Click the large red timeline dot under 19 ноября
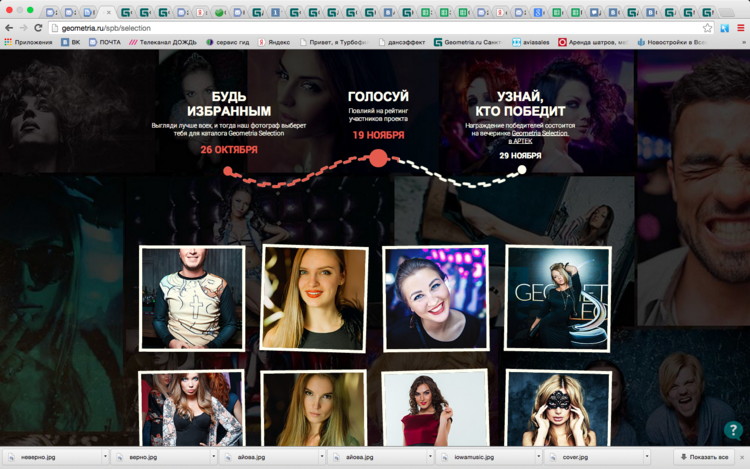Image resolution: width=750 pixels, height=469 pixels. [x=378, y=157]
